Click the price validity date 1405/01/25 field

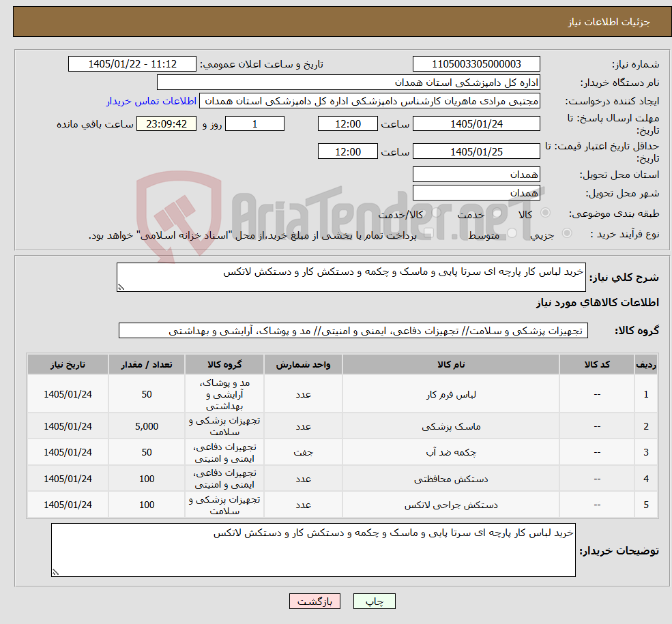click(476, 151)
